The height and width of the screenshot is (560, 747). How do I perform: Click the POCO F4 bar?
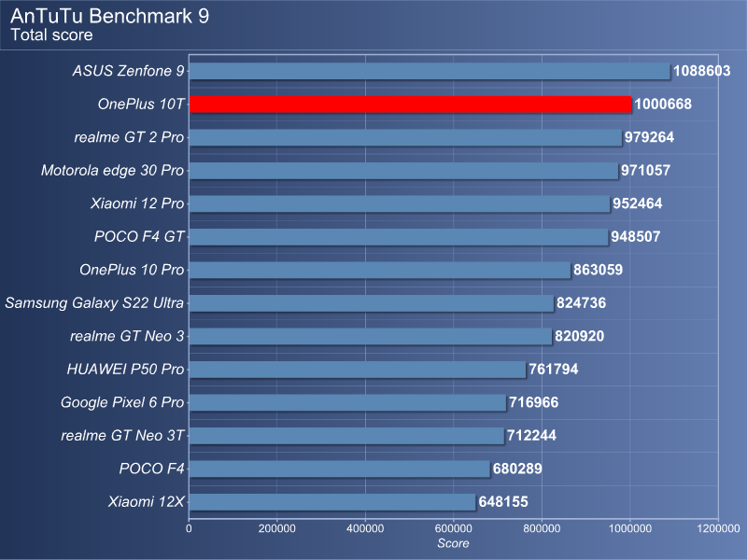[340, 469]
